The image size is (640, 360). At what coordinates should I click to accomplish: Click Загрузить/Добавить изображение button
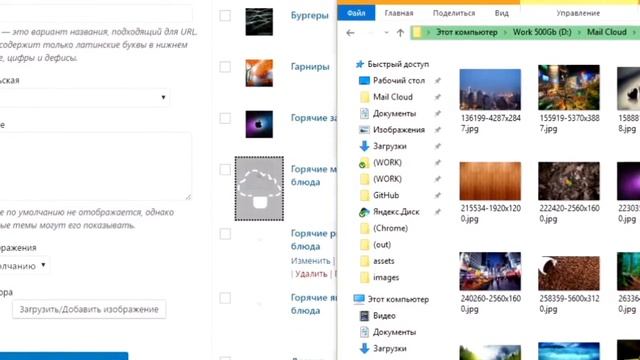(89, 309)
